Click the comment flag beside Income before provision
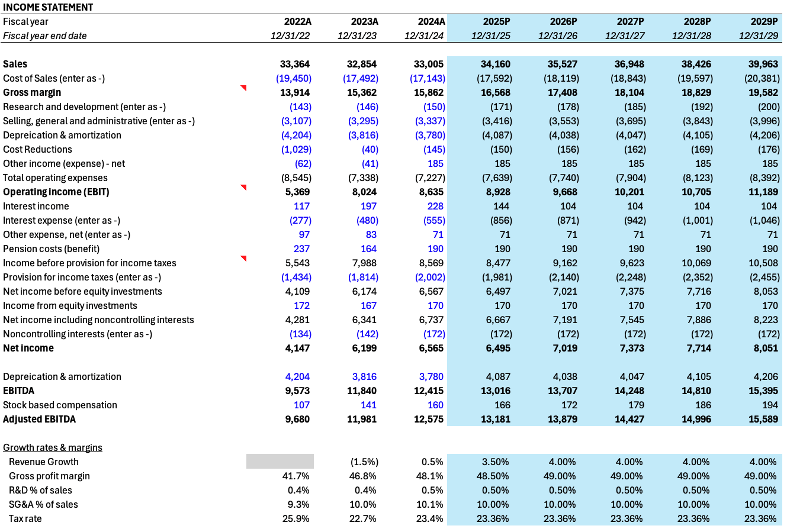The image size is (787, 532). tap(243, 259)
